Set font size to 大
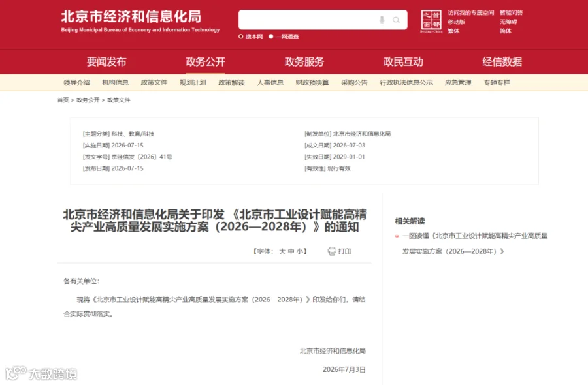 [282, 251]
